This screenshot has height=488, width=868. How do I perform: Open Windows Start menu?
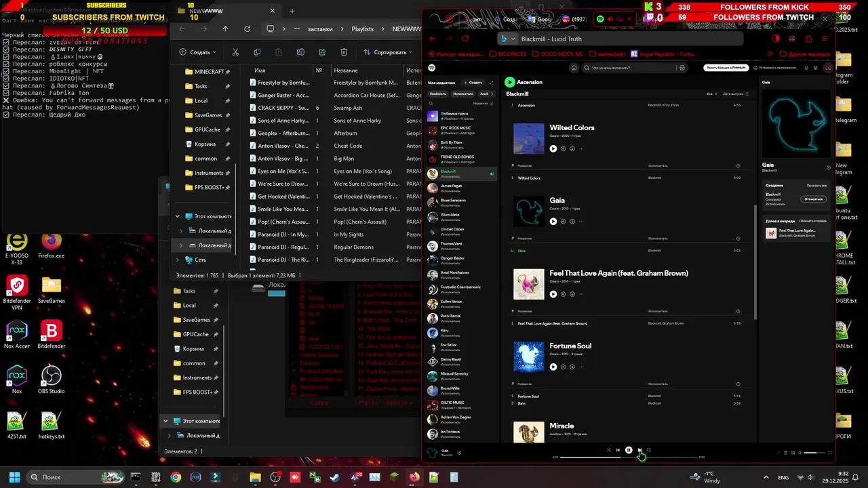click(14, 477)
